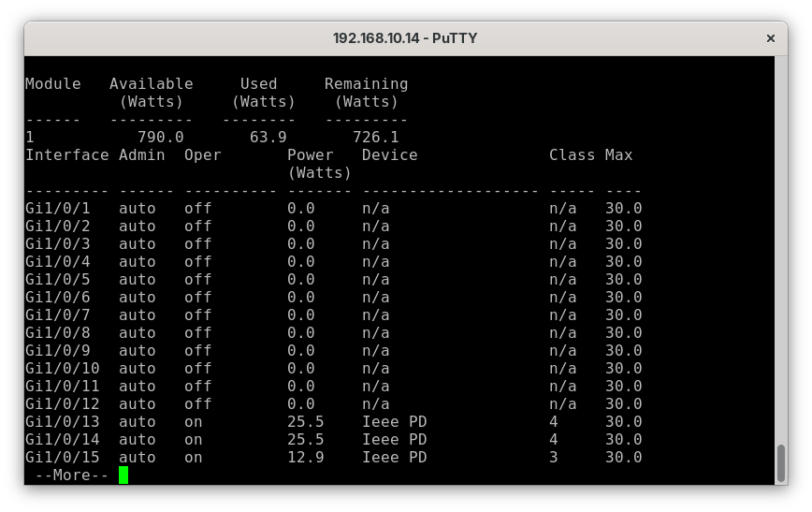Click the 25.5 power value for Gi1/0/14

[x=306, y=439]
